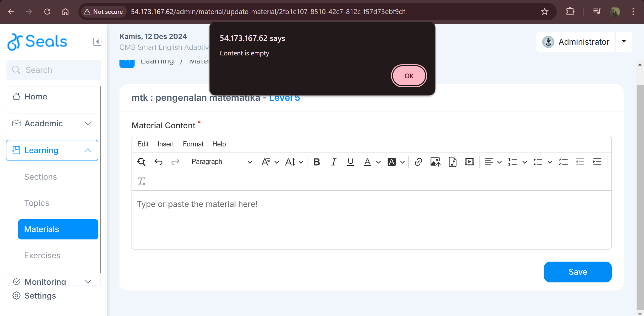
Task: Toggle the checklist formatting button
Action: [563, 162]
